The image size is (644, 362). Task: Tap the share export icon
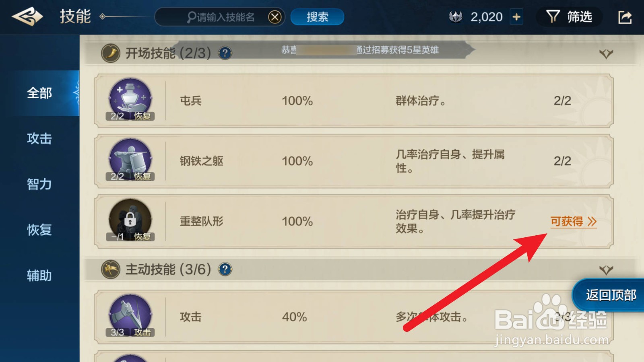point(625,17)
